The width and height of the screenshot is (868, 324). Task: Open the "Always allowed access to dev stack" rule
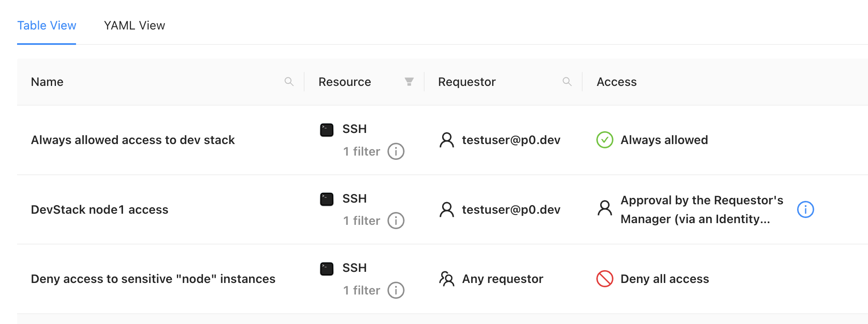click(x=133, y=140)
